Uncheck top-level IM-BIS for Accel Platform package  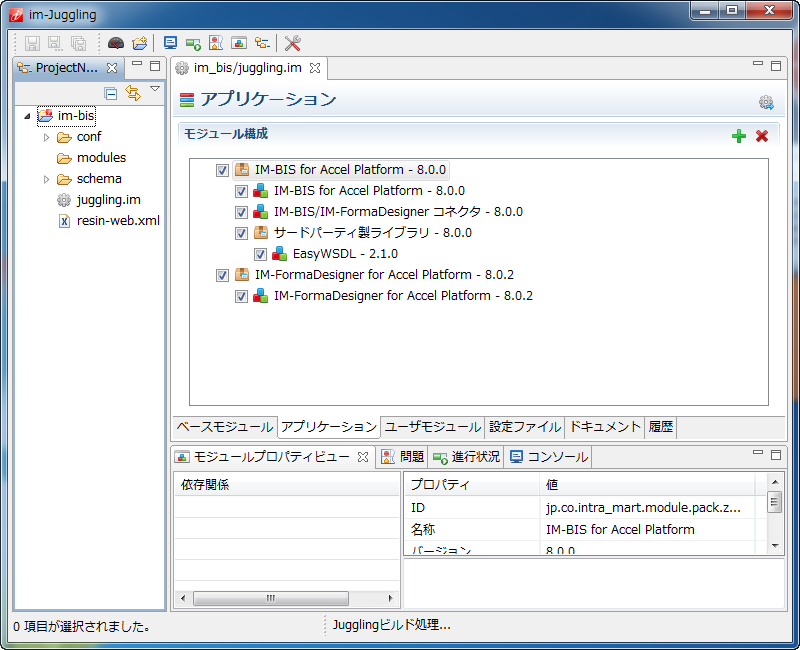tap(222, 170)
